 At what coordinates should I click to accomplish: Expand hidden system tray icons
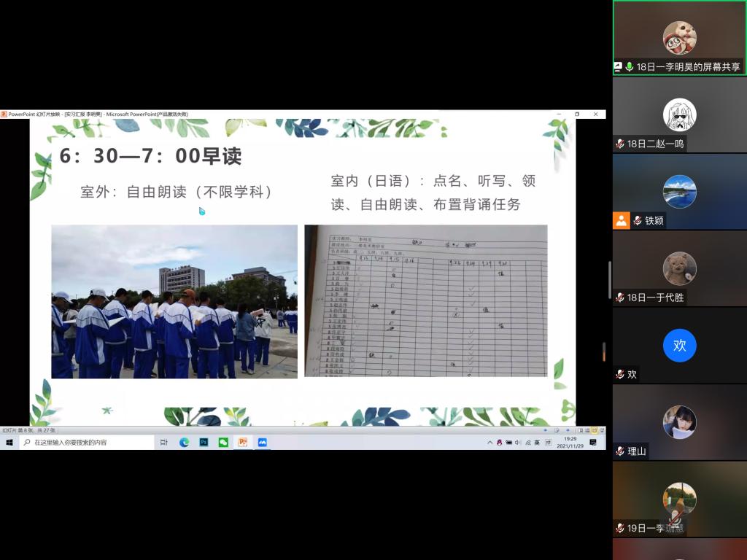tap(490, 442)
